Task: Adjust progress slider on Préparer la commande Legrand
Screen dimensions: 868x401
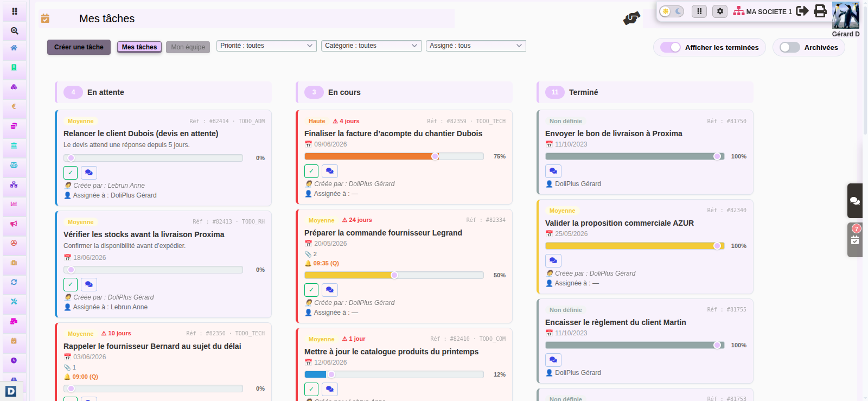Action: pyautogui.click(x=394, y=275)
